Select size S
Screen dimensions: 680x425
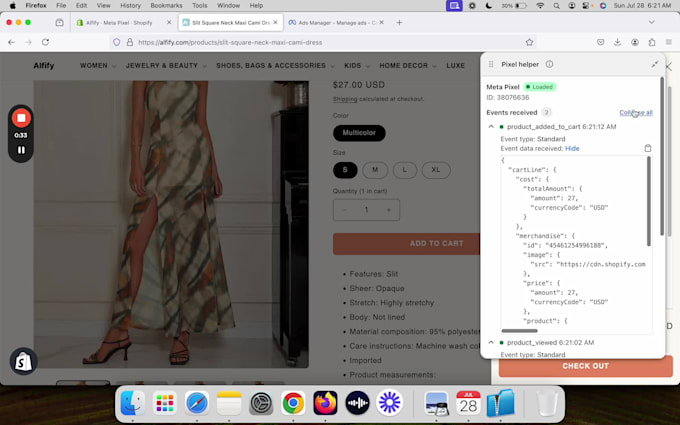(345, 170)
